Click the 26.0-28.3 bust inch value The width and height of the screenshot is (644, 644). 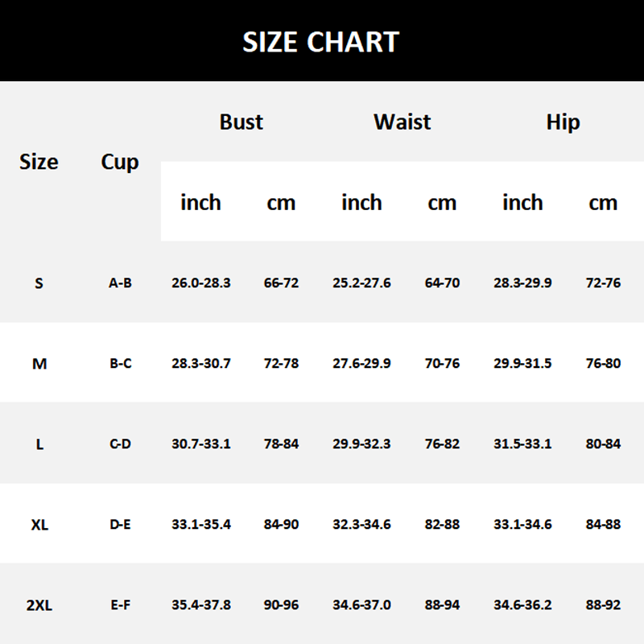tap(201, 283)
